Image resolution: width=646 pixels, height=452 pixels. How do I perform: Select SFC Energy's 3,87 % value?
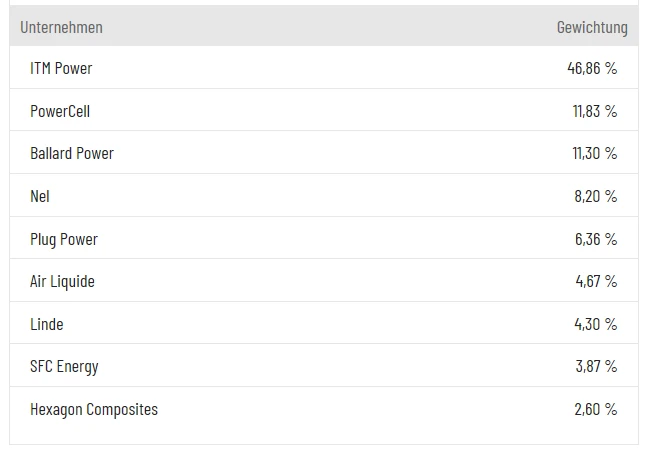point(596,366)
